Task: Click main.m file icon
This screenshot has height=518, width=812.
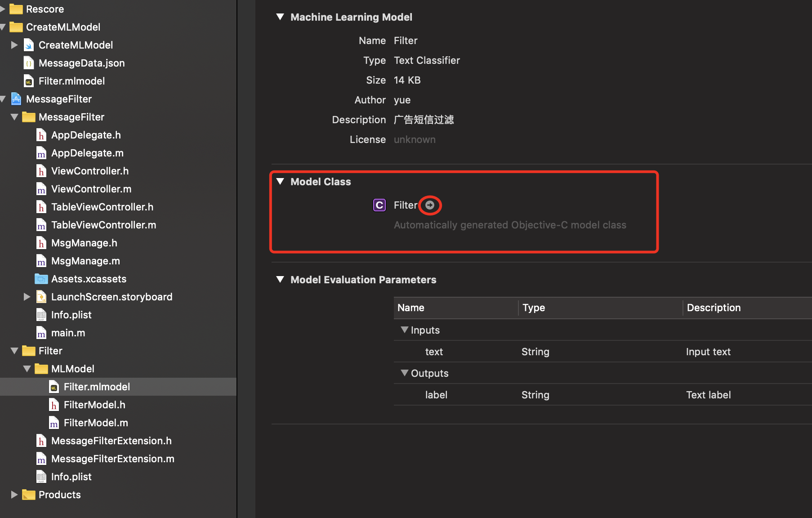Action: coord(41,333)
